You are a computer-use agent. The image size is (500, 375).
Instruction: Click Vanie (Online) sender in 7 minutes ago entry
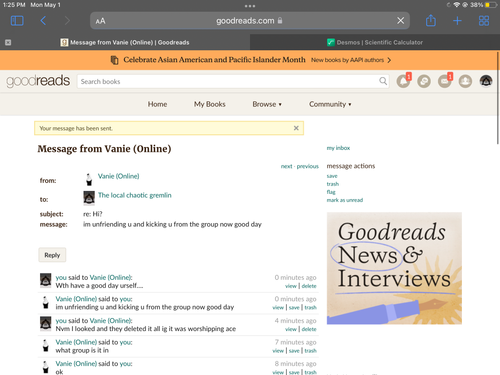76,342
